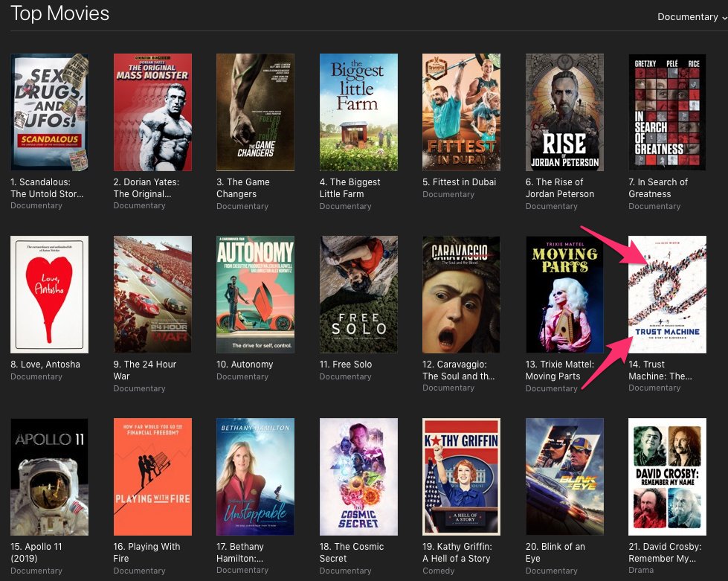728x581 pixels.
Task: Click The 24 Hour War title link
Action: click(x=146, y=370)
